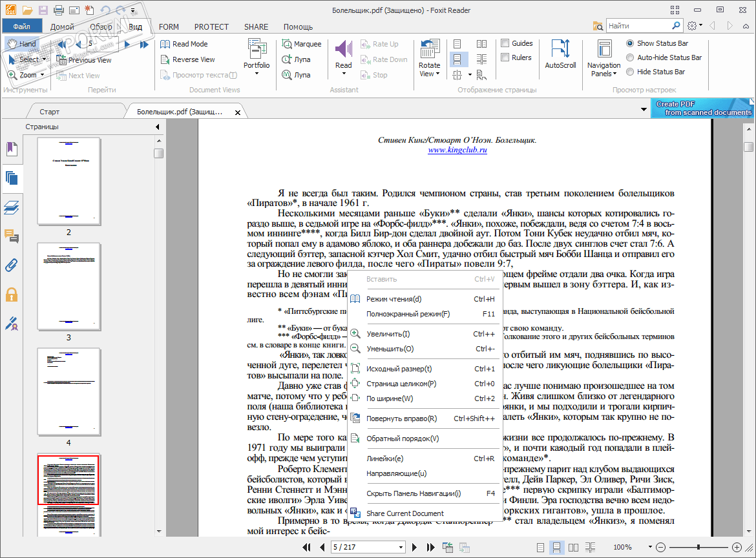Open the Bookmarks panel icon
Viewport: 756px width, 558px height.
tap(12, 149)
